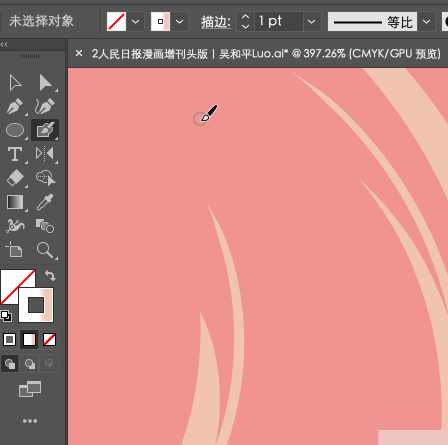The height and width of the screenshot is (445, 448).
Task: Select the Puppet Warp tool
Action: (x=15, y=226)
